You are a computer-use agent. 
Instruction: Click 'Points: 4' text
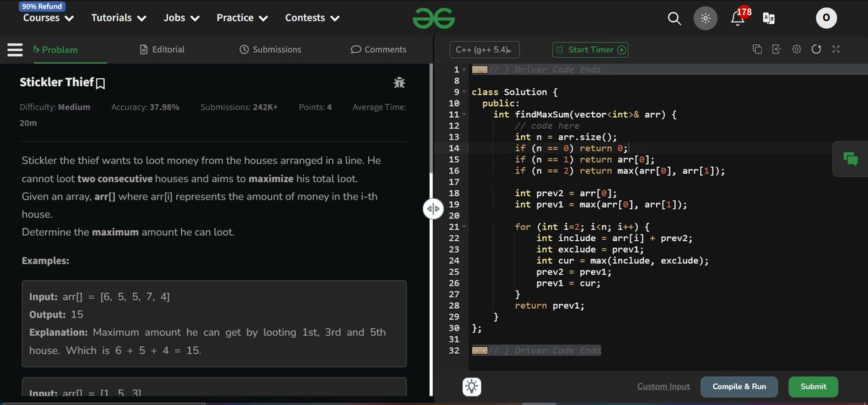point(315,107)
